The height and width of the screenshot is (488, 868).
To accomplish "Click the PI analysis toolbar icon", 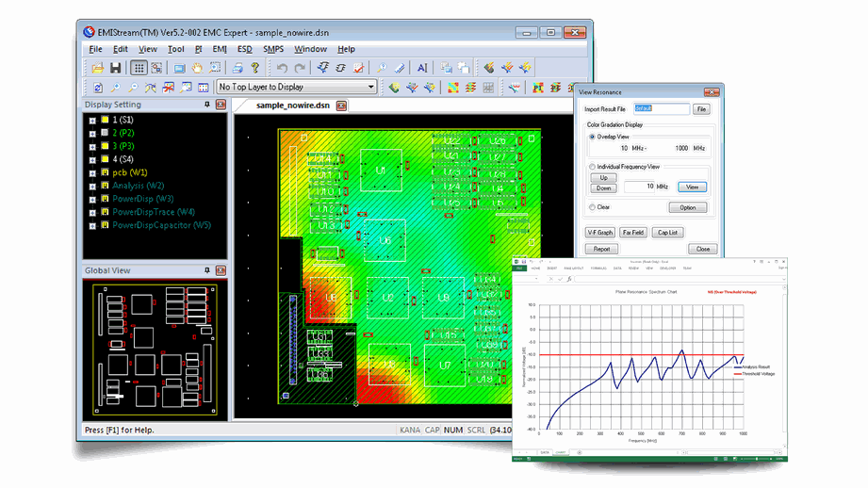I will (537, 88).
